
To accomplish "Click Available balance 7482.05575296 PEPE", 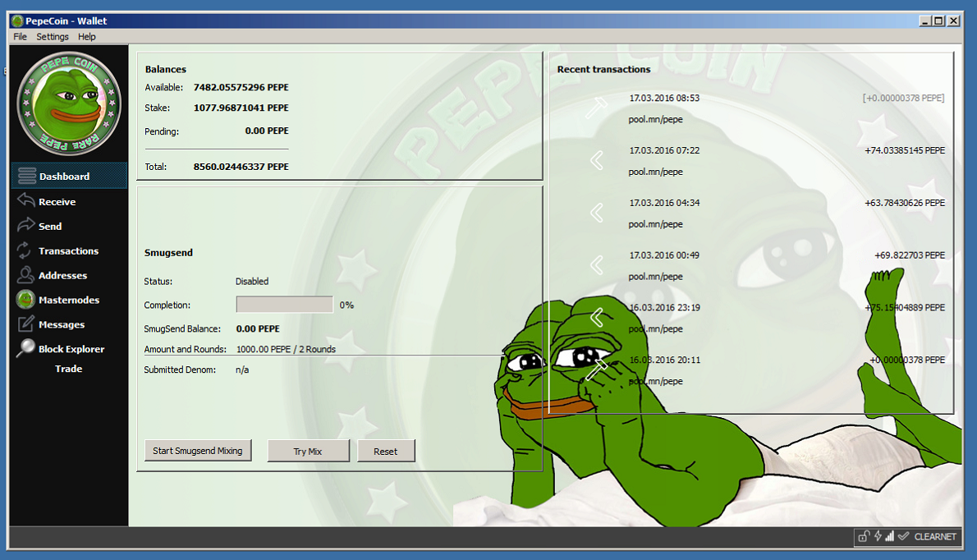I will click(x=241, y=87).
